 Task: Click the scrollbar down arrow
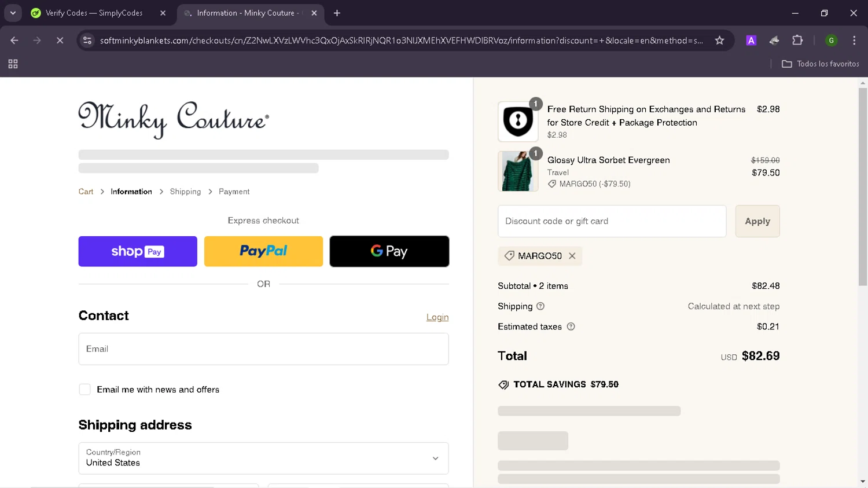(863, 482)
